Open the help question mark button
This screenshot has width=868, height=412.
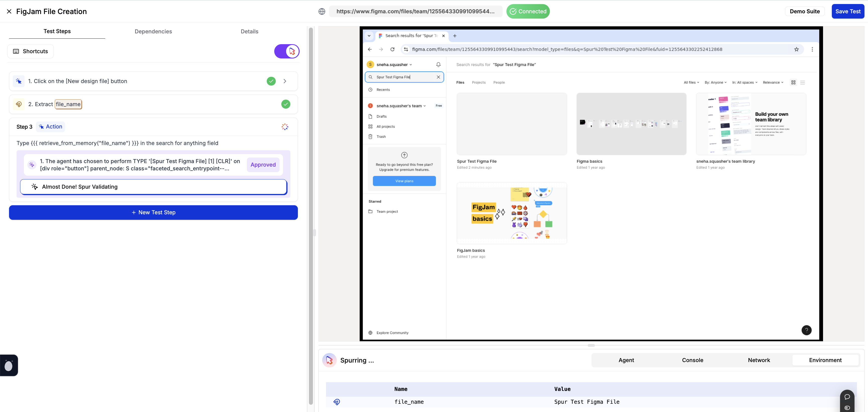806,330
